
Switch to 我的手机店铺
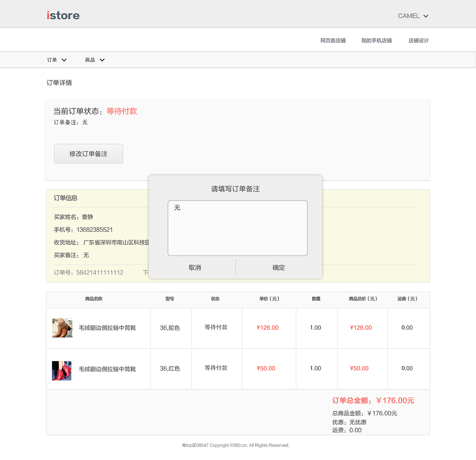click(x=376, y=41)
